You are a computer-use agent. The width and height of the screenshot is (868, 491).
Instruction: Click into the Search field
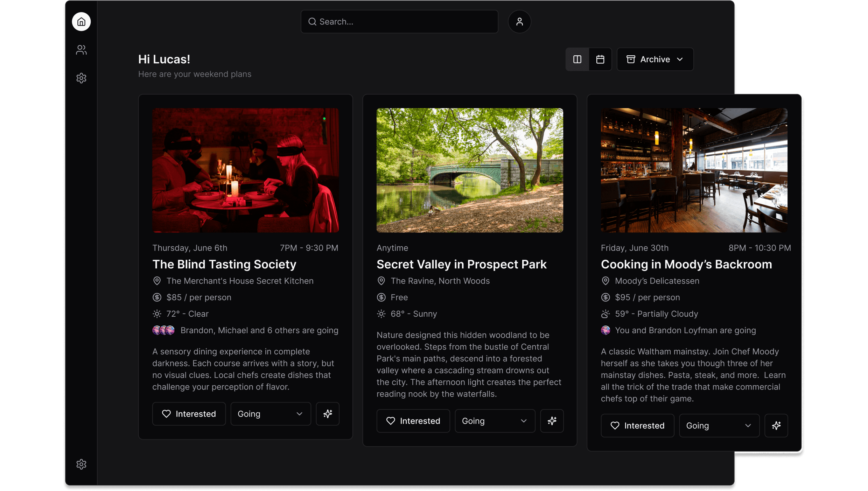point(399,22)
